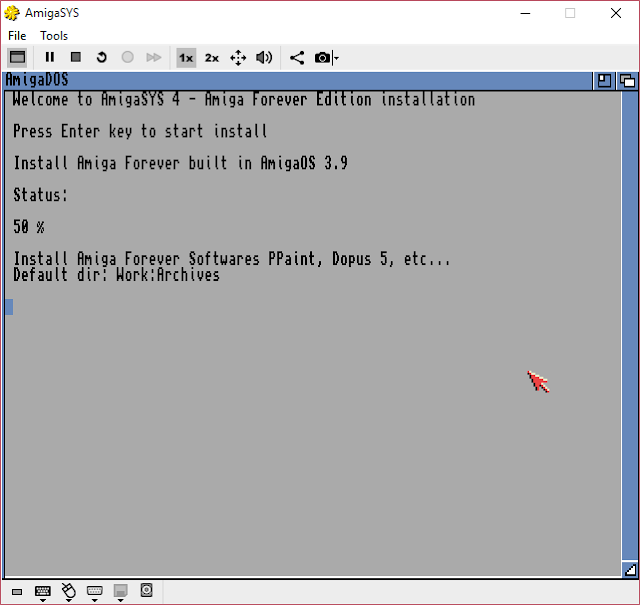Screen dimensions: 640x605
Task: Click the mouse input status icon
Action: click(69, 592)
